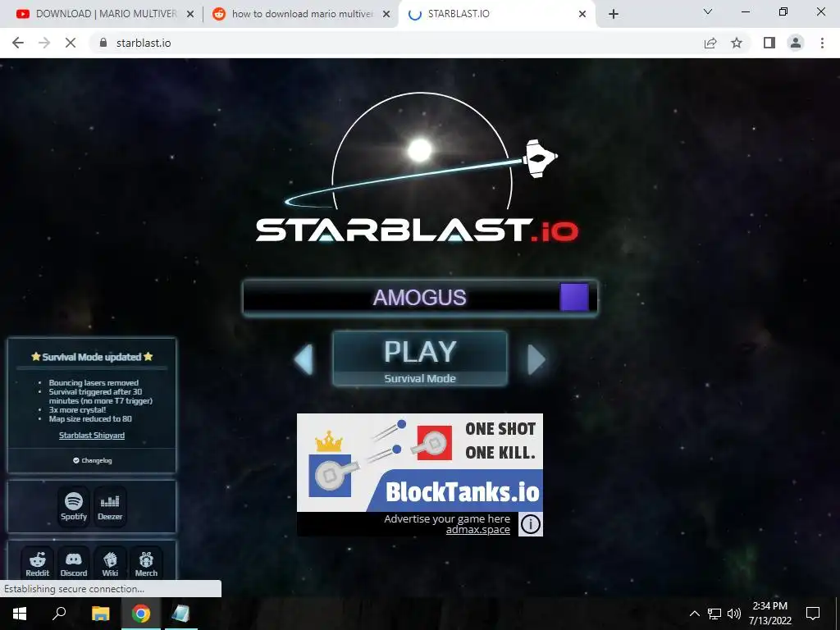Switch to the Reddit how-to tab
The width and height of the screenshot is (840, 630).
pos(300,14)
